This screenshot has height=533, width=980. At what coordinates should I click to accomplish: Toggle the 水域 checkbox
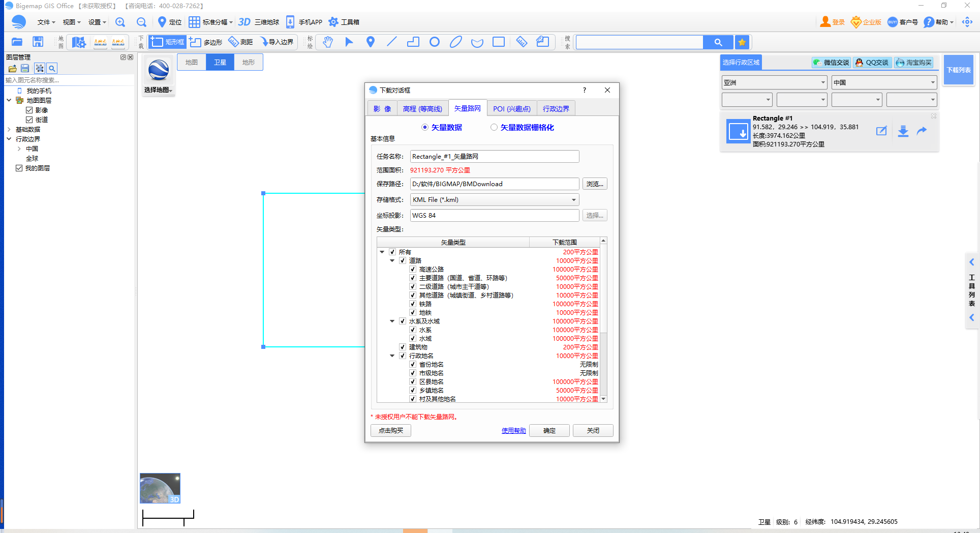[x=413, y=338]
